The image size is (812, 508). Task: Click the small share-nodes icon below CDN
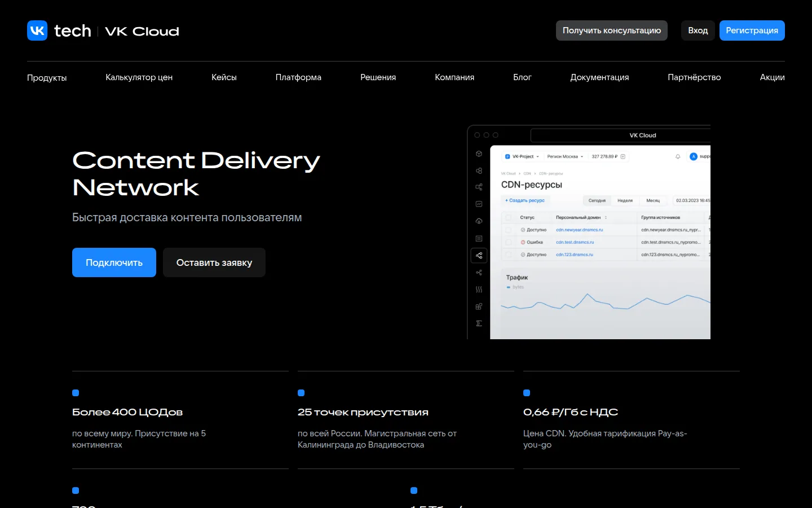[479, 273]
